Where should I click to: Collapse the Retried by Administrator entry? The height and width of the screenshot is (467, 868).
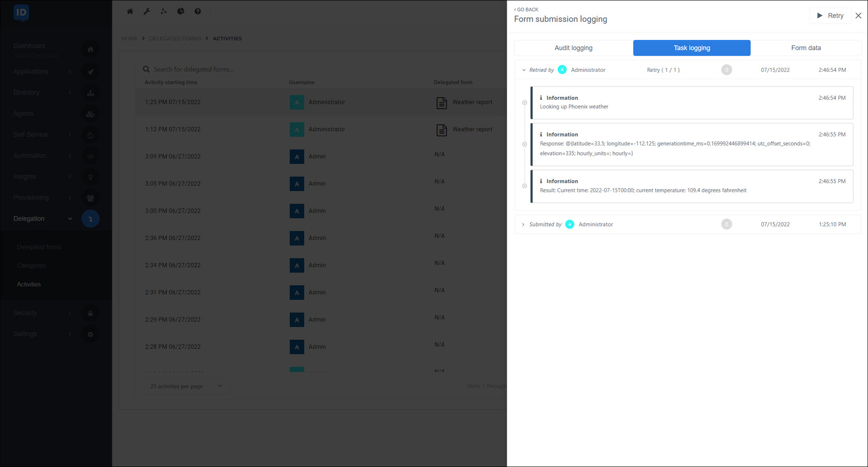(524, 70)
